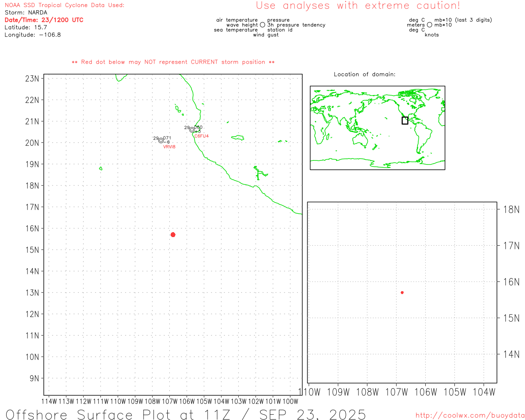Click the red VRVI8 station ID label
The image size is (525, 420).
coord(169,147)
